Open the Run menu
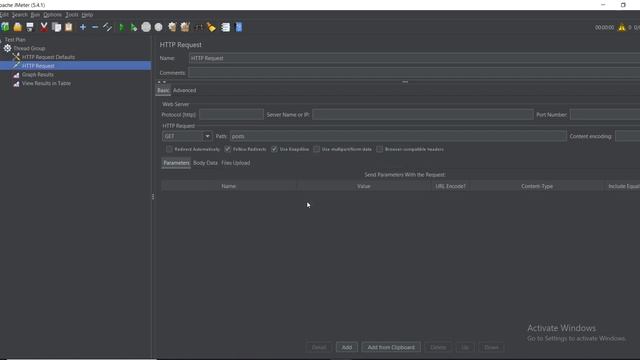The image size is (640, 360). click(x=35, y=15)
